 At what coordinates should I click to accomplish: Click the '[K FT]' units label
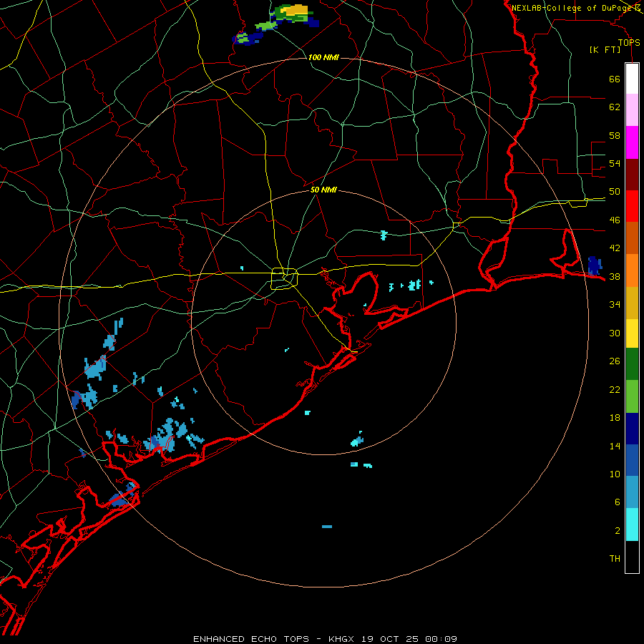(605, 49)
